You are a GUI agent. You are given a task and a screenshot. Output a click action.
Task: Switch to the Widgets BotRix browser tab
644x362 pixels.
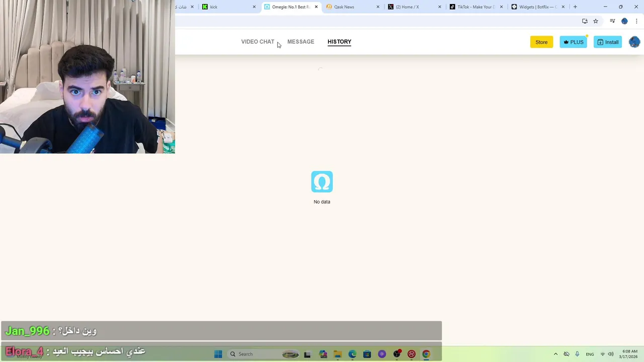(x=538, y=7)
